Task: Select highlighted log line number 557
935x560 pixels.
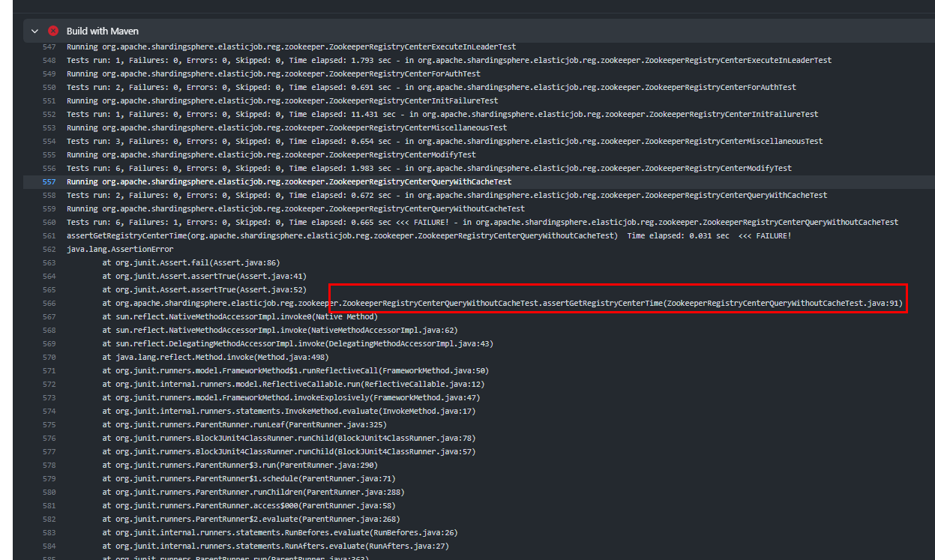Action: pyautogui.click(x=49, y=181)
